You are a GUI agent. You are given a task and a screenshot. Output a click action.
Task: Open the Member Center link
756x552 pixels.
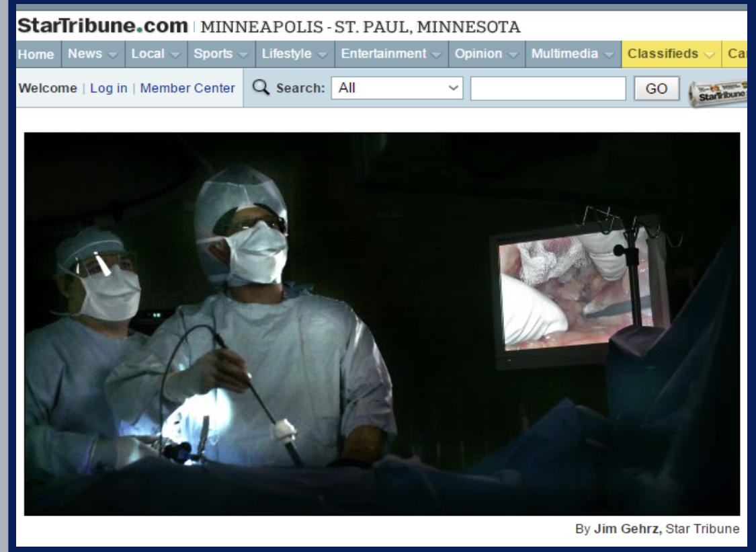pyautogui.click(x=187, y=88)
